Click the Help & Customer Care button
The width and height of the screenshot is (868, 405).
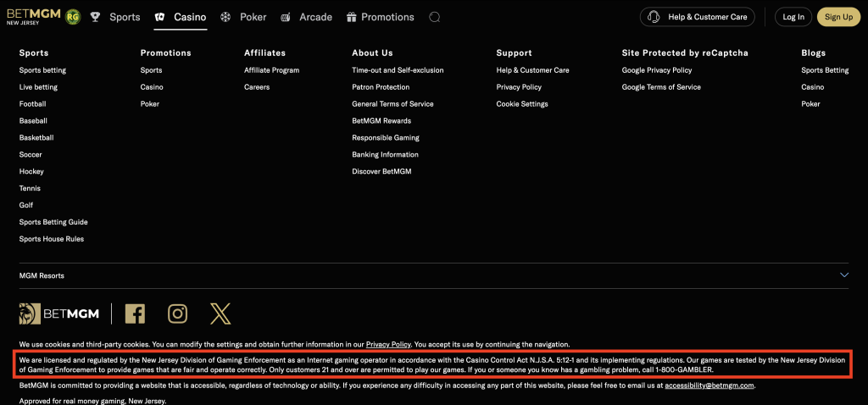697,17
